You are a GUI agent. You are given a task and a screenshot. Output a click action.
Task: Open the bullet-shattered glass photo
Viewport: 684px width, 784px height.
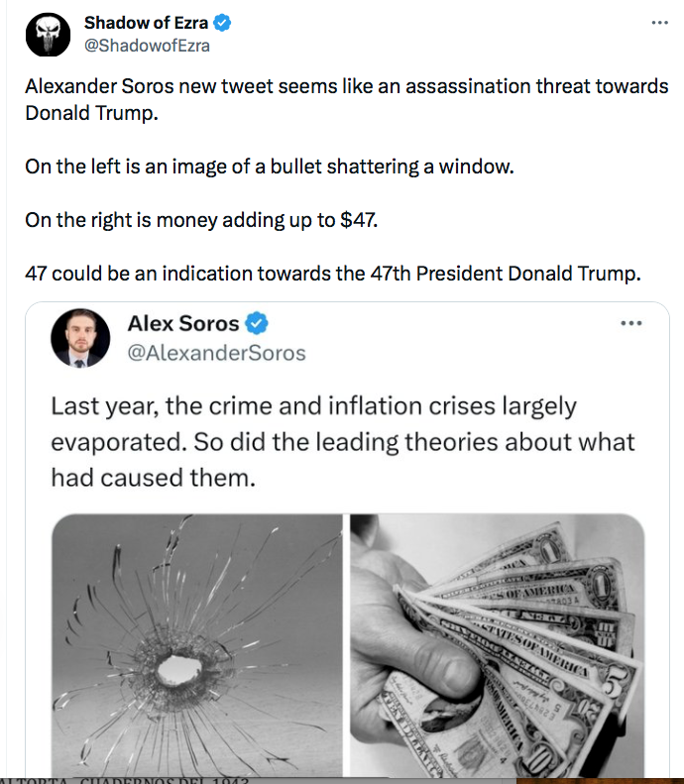point(196,636)
